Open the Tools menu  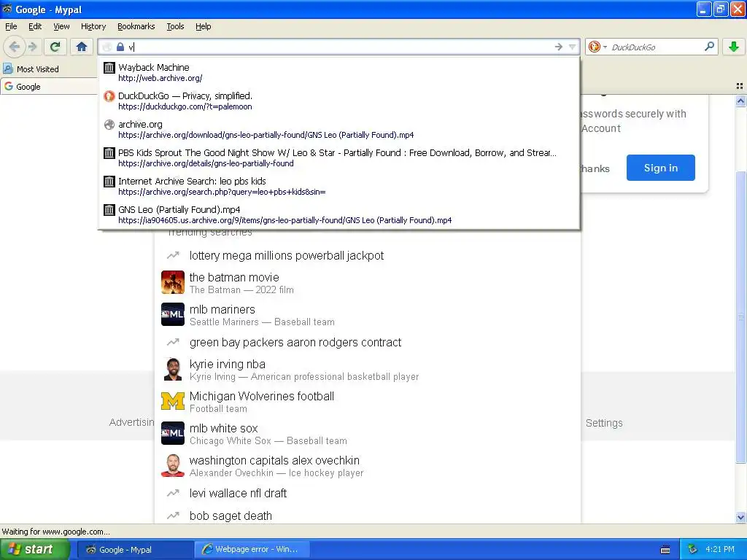click(175, 26)
